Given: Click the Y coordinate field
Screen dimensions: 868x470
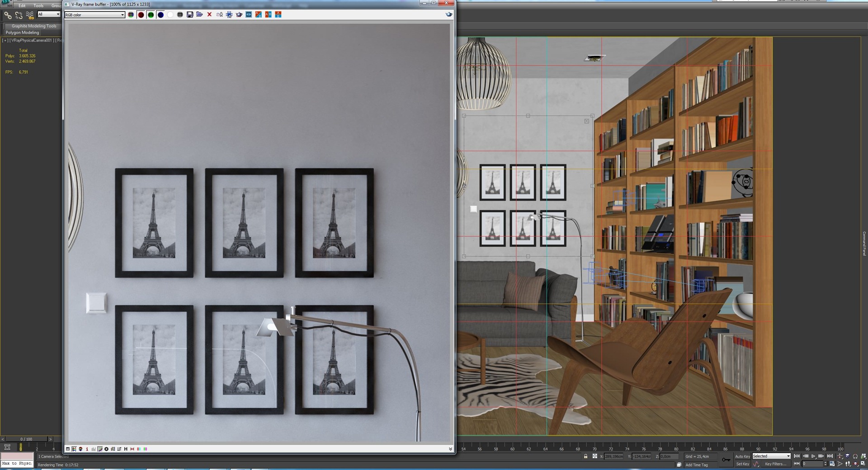Looking at the screenshot, I should pos(641,456).
